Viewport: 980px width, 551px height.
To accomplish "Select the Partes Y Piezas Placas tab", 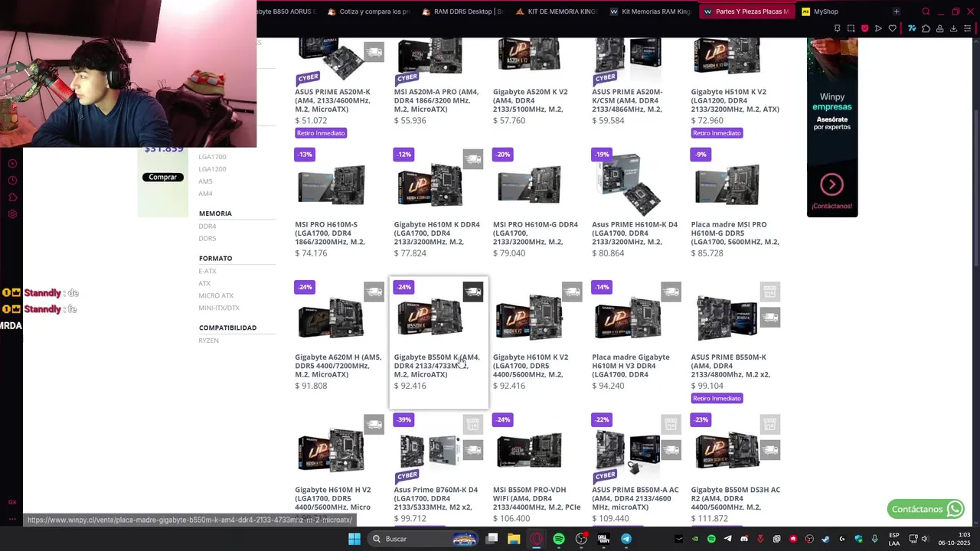I will pyautogui.click(x=746, y=11).
